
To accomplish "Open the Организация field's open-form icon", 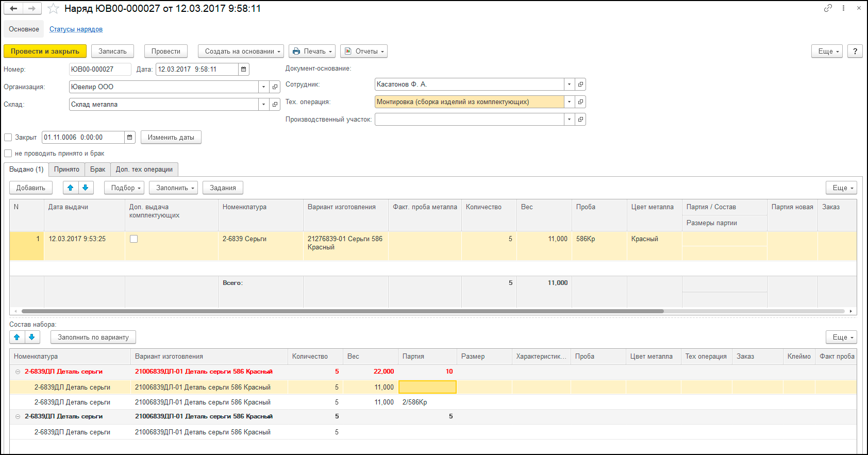I will tap(275, 87).
